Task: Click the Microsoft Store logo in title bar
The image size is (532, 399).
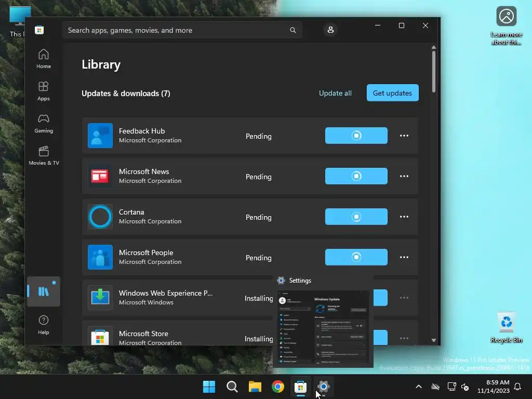Action: [39, 30]
